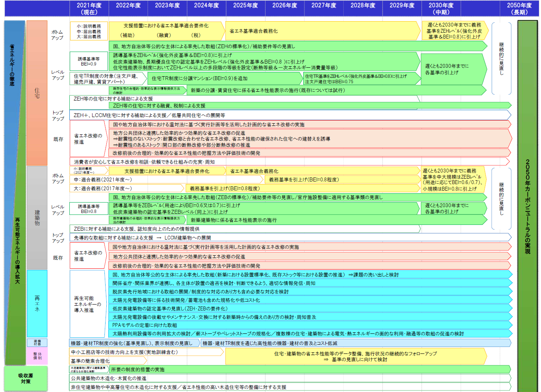Select the yellow 省エネ基準適合義務化 arrow in 住宅

pos(322,31)
